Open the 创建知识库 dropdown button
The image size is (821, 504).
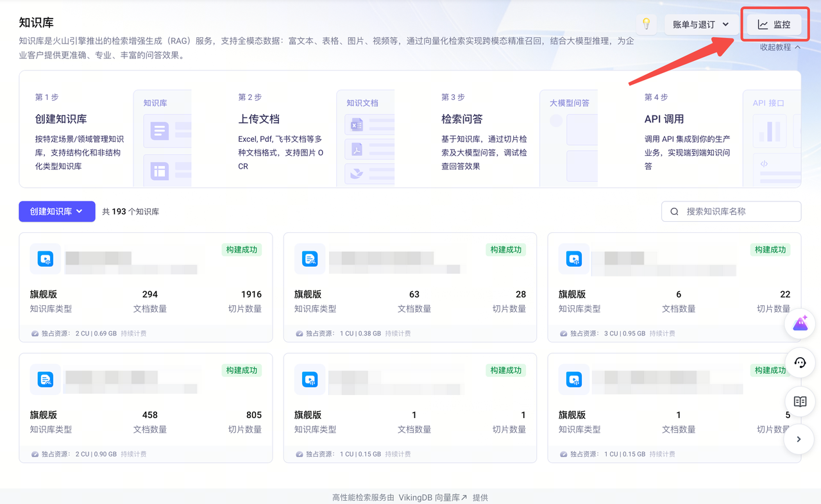(x=57, y=212)
